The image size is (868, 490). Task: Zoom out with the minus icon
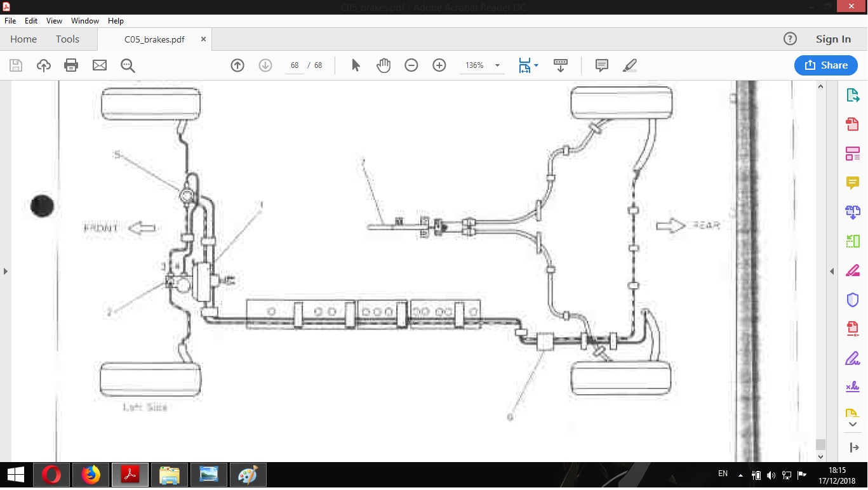(x=411, y=65)
